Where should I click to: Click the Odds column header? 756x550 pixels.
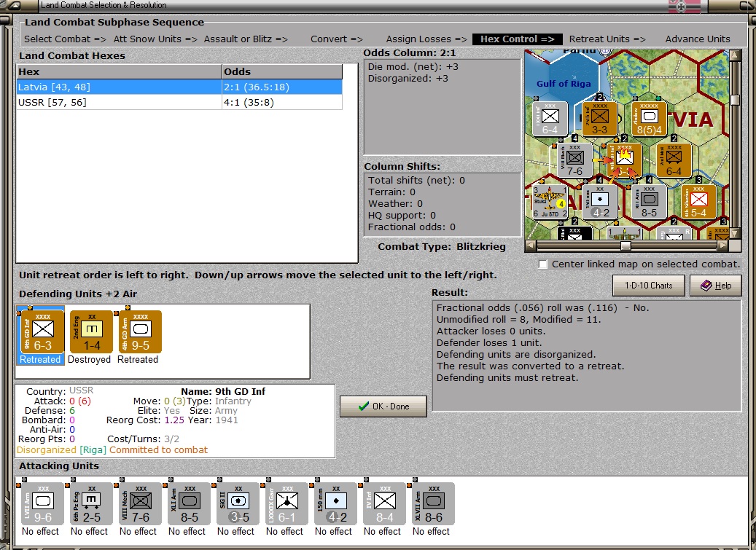click(282, 72)
